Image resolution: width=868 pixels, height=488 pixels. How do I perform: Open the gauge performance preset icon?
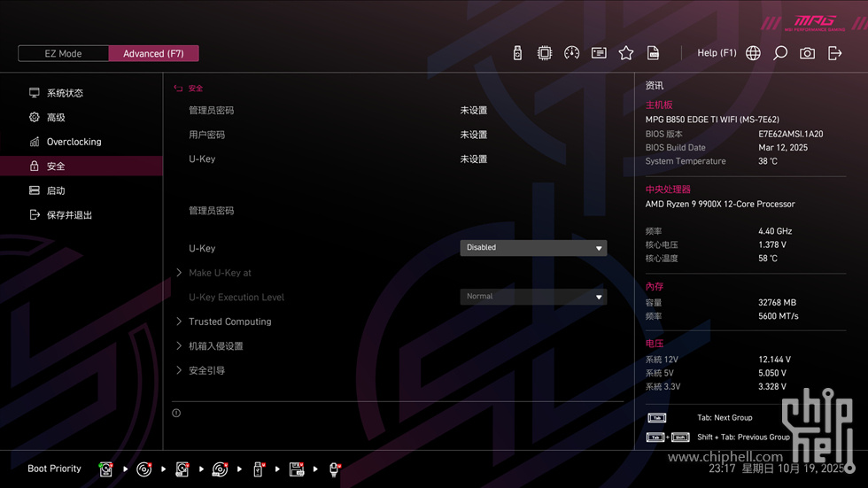tap(571, 53)
